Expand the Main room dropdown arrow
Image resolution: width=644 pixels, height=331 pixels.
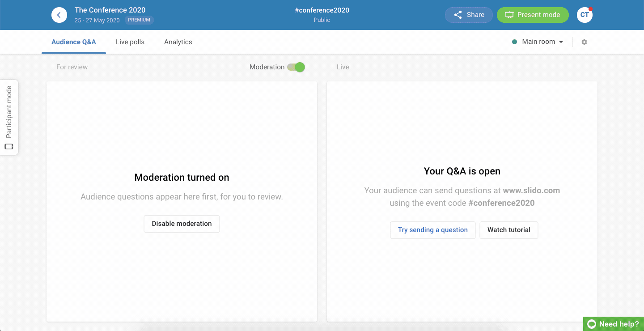[x=561, y=42]
